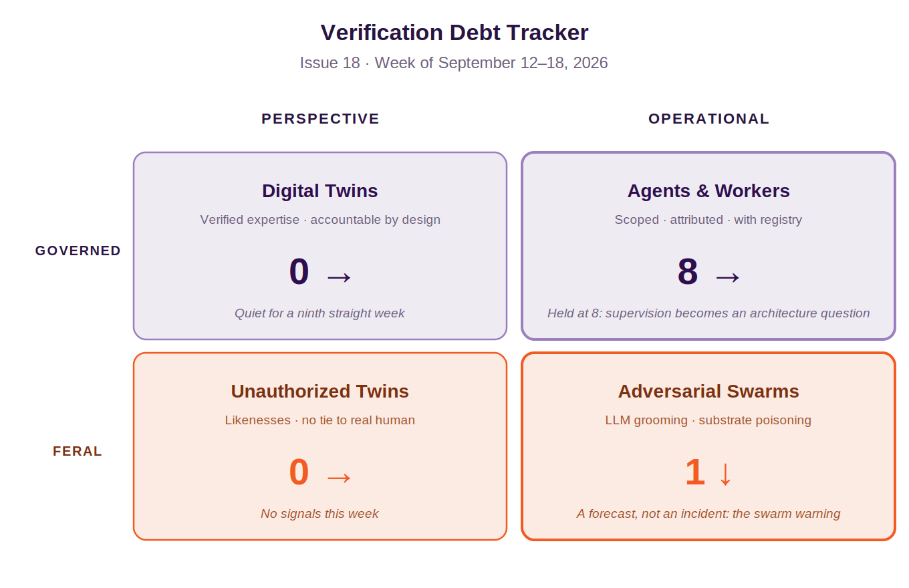This screenshot has height=588, width=909.
Task: Click the Verification Debt Tracker title
Action: pyautogui.click(x=454, y=33)
